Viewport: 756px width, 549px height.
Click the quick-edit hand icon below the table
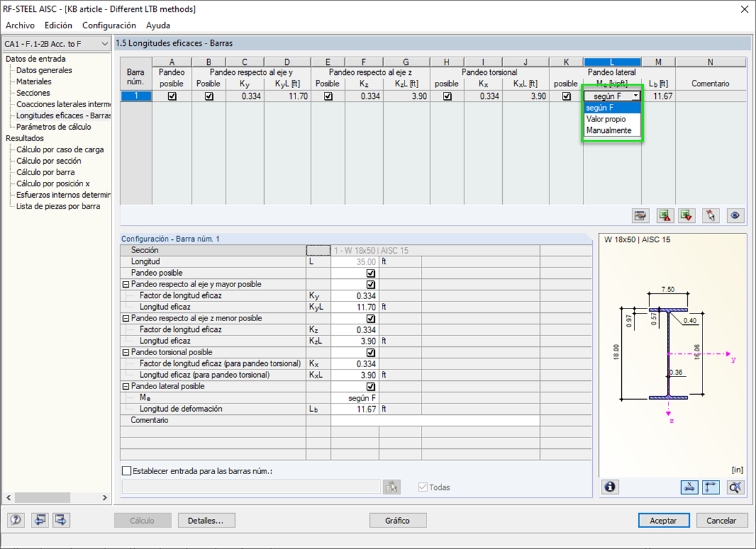[x=641, y=215]
